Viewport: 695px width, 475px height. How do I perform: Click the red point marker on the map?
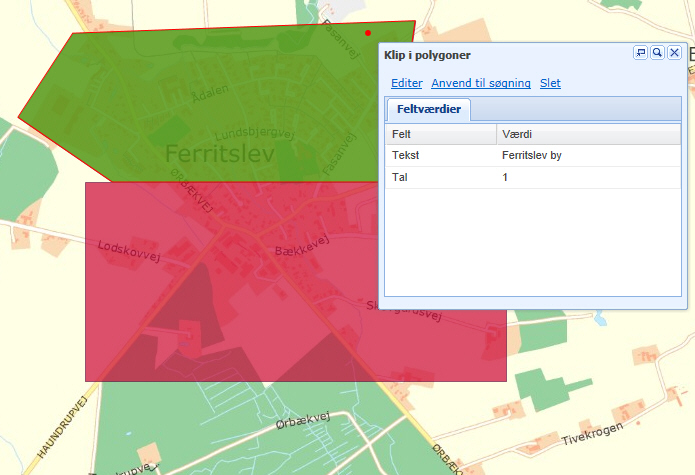coord(368,33)
